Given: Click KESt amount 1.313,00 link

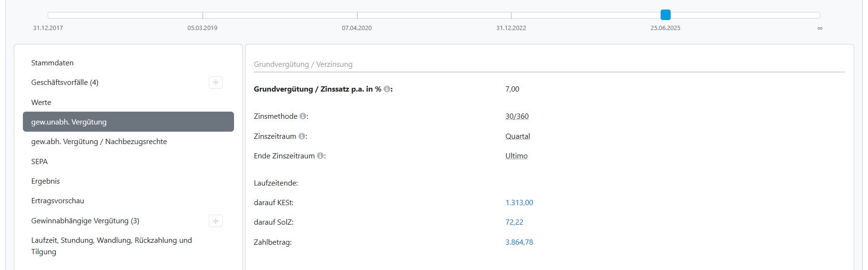Looking at the screenshot, I should tap(519, 203).
